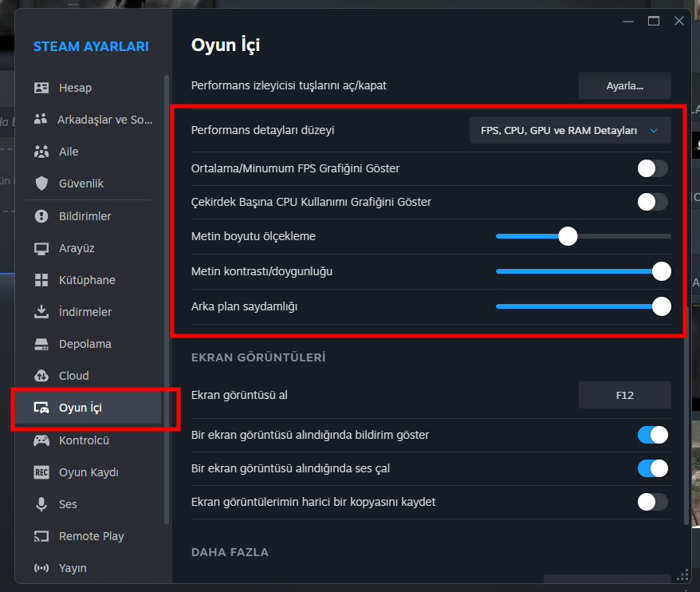The height and width of the screenshot is (592, 700).
Task: Open Cloud settings page
Action: tap(88, 376)
